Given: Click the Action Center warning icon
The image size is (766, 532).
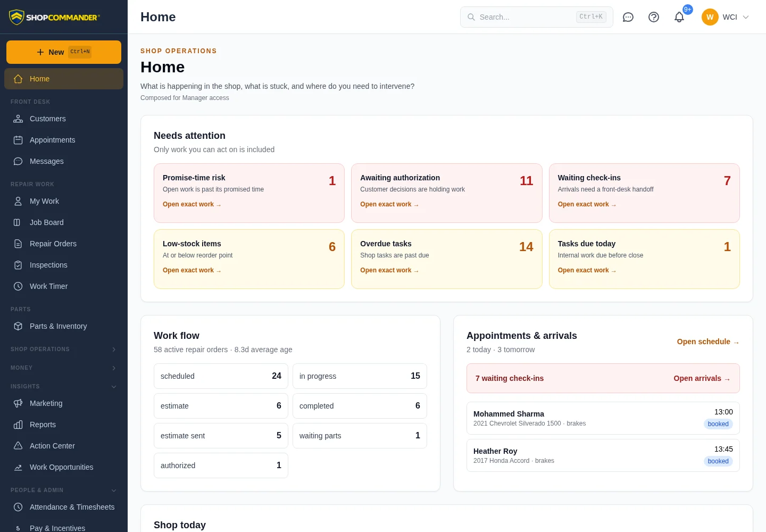Looking at the screenshot, I should tap(18, 446).
